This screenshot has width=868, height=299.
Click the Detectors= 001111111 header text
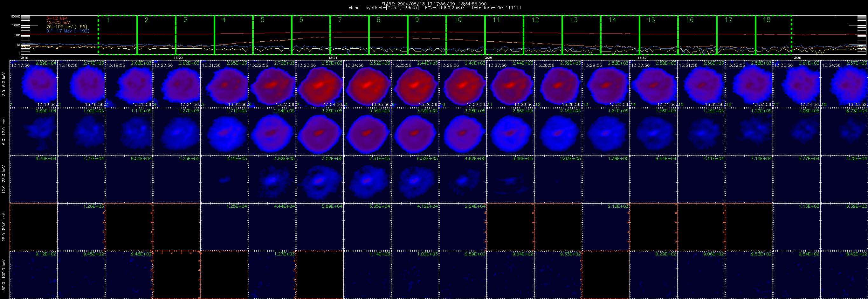[496, 8]
